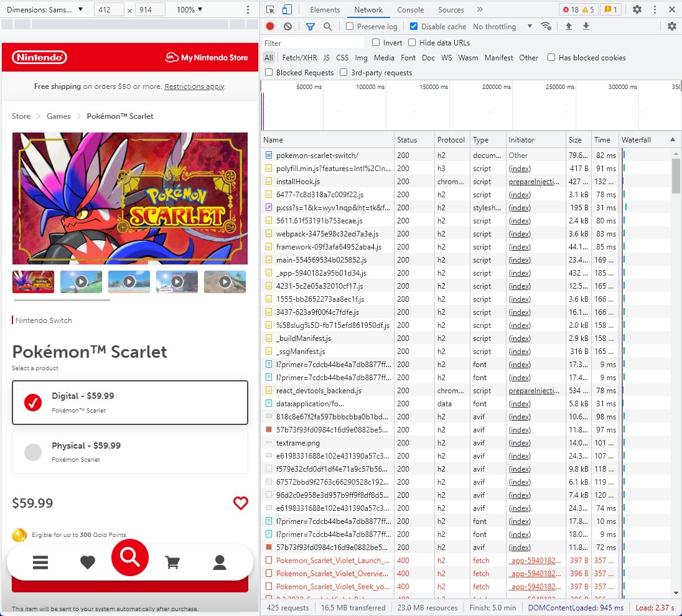
Task: Open initiator (index) for polyfill.min.js
Action: point(520,169)
